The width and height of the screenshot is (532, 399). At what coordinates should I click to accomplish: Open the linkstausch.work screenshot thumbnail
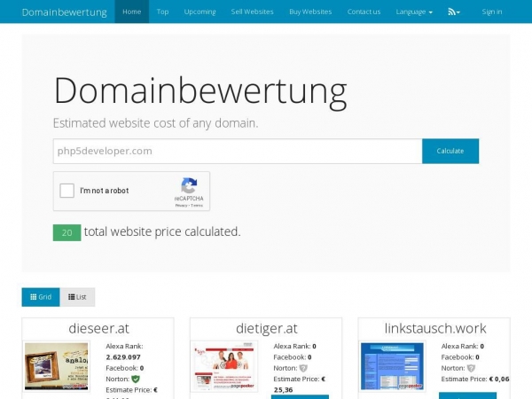click(x=392, y=366)
